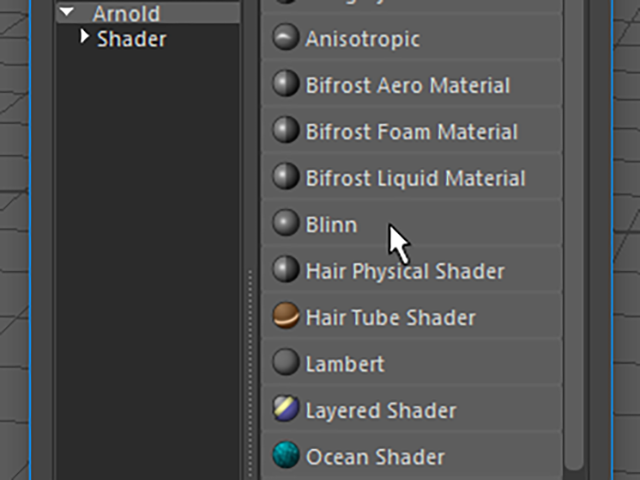
Task: Click the Anisotropic shader sphere icon
Action: click(286, 37)
